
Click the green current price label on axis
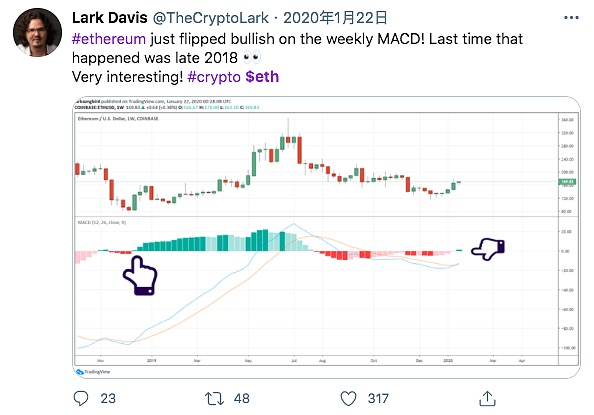(x=567, y=182)
